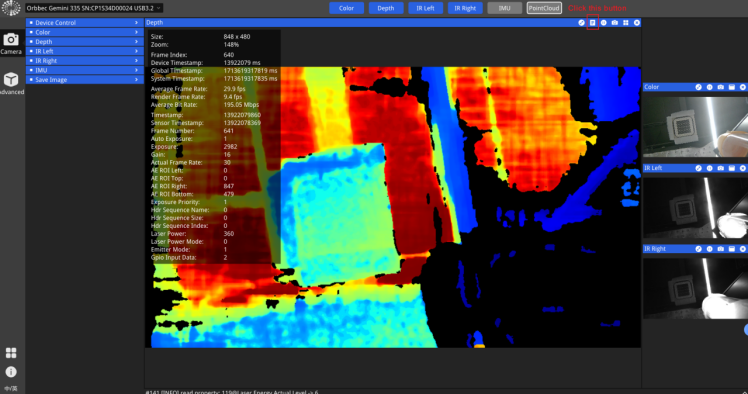The height and width of the screenshot is (394, 748).
Task: Open the advanced 3D cube mode
Action: [x=11, y=83]
